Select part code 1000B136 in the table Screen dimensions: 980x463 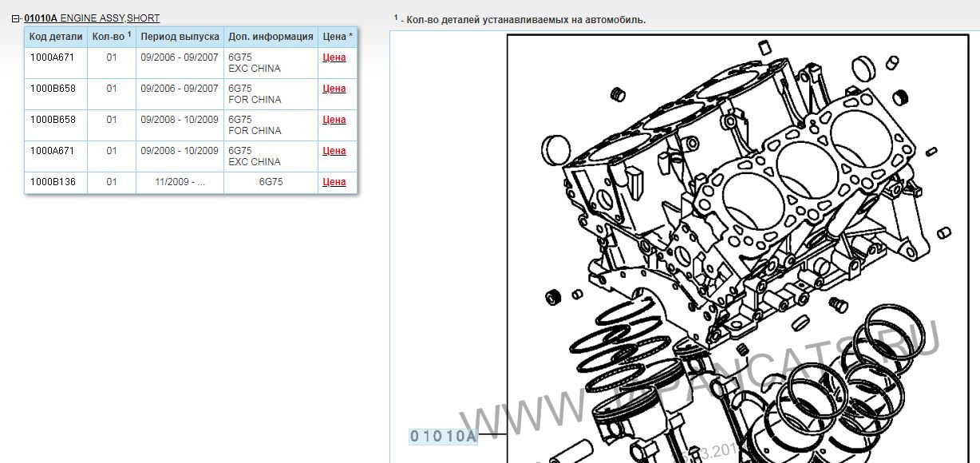(53, 182)
